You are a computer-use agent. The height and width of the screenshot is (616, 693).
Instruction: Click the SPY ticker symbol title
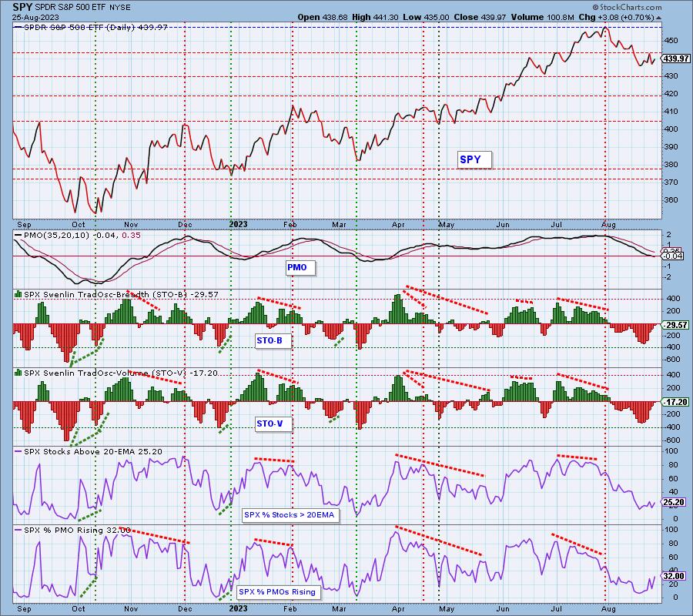click(21, 8)
